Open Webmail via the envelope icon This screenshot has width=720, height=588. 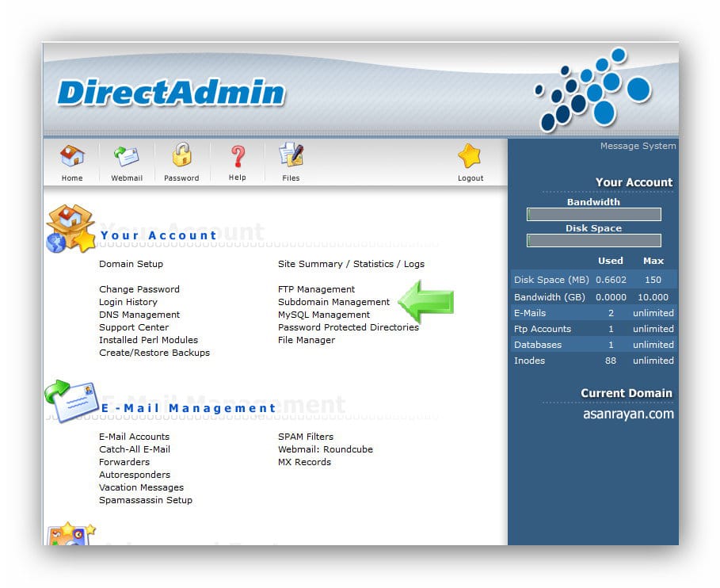click(126, 156)
